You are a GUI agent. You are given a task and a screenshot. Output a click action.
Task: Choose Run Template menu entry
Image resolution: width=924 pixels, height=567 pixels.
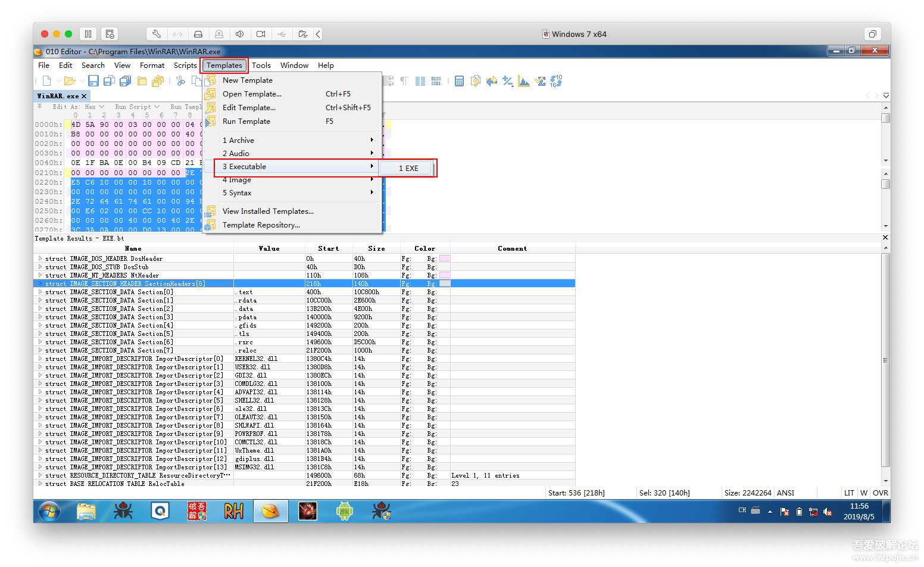click(x=292, y=121)
